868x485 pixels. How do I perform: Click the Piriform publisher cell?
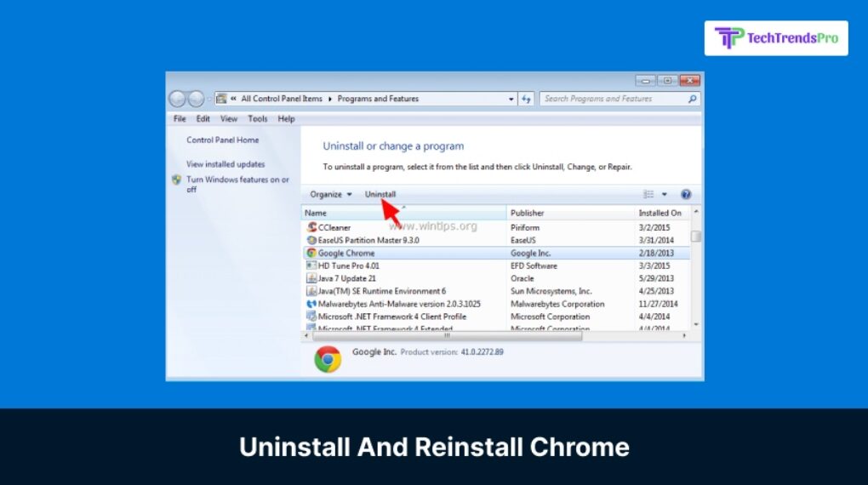[x=525, y=227]
